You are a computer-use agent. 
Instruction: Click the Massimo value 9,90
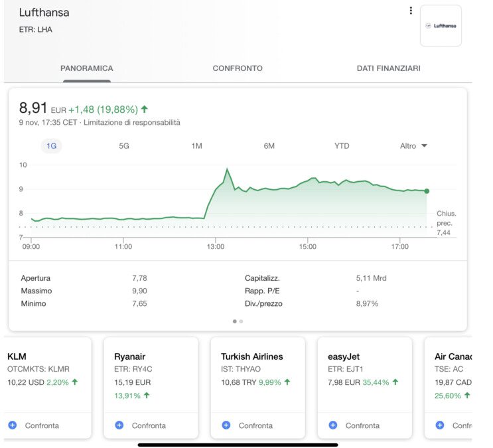click(x=139, y=291)
